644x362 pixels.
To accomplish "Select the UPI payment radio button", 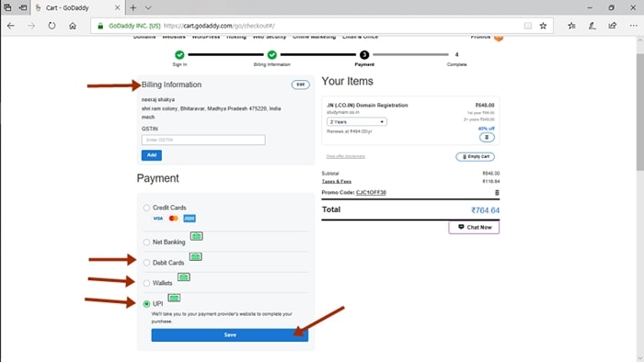I will tap(146, 304).
